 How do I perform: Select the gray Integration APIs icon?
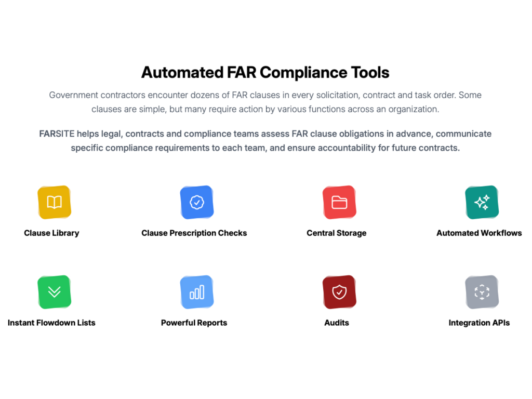[x=482, y=292]
